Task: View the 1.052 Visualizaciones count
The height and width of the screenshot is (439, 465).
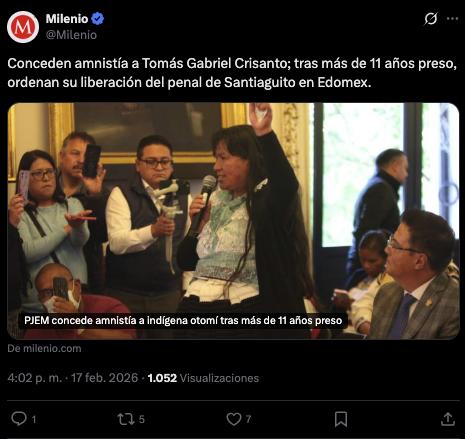Action: click(203, 378)
